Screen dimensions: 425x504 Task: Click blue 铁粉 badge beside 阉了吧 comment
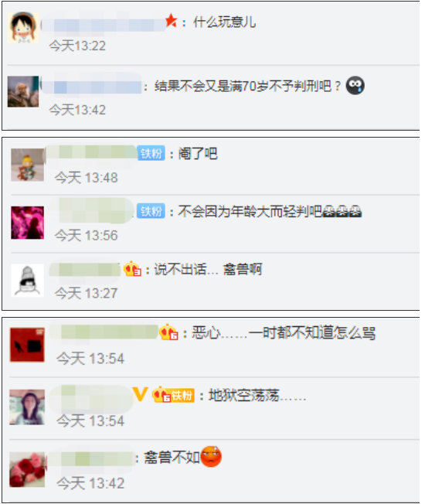151,153
